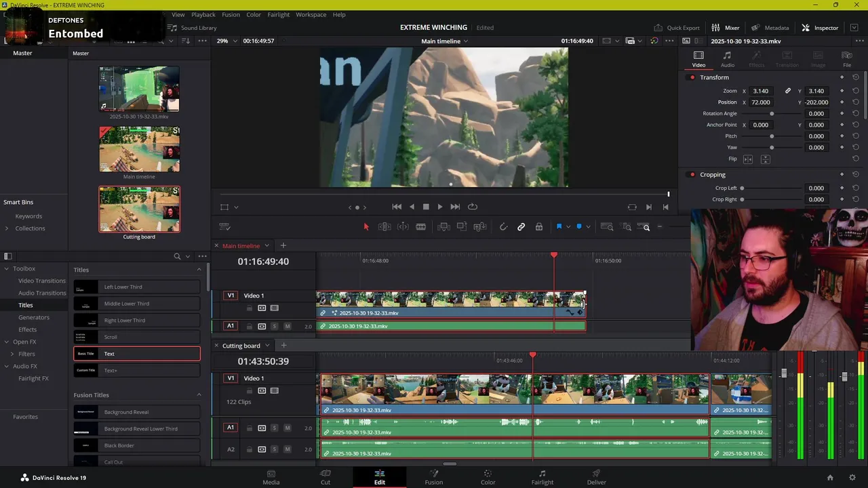
Task: Expand Open FX tree node
Action: (6, 342)
